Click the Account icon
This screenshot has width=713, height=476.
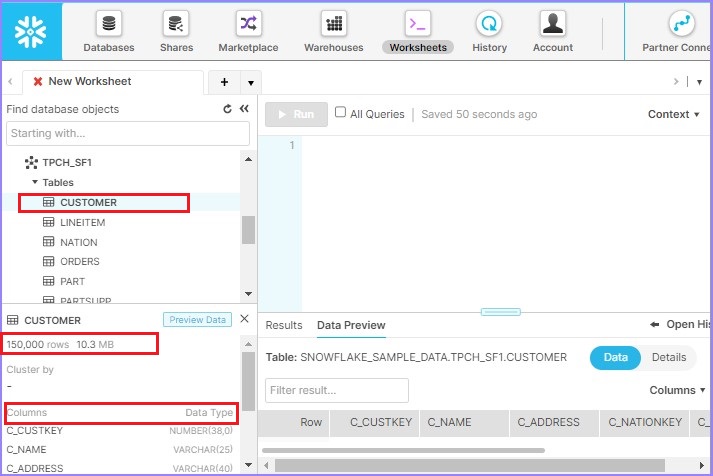pyautogui.click(x=552, y=24)
